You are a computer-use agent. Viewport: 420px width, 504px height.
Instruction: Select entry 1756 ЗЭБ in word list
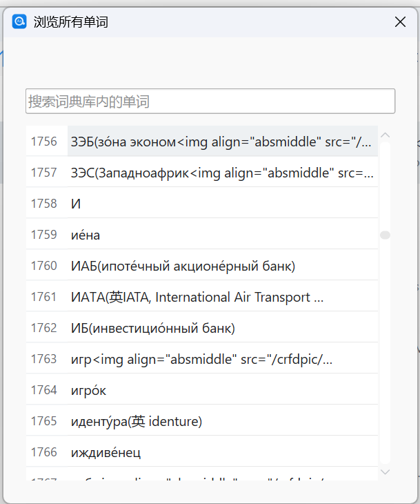(x=223, y=142)
